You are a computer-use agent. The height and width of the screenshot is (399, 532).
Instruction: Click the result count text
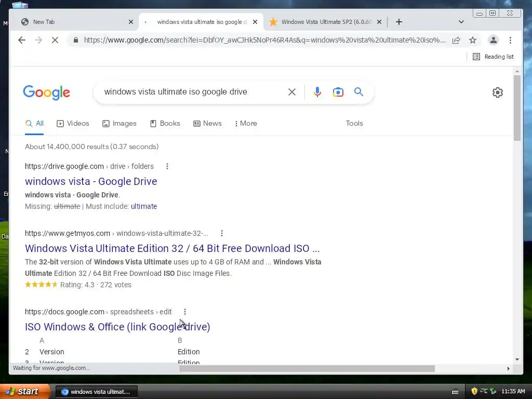point(91,147)
